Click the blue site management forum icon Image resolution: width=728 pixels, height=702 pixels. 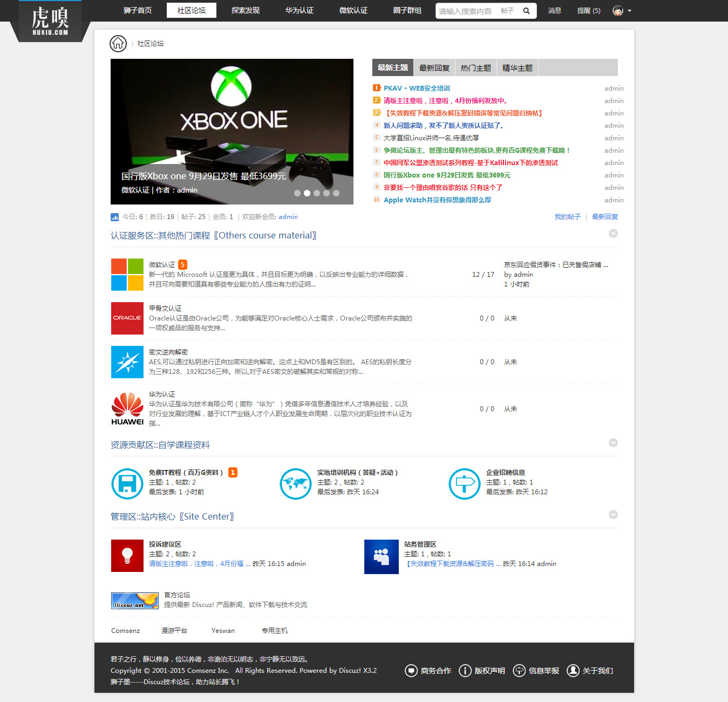pyautogui.click(x=382, y=557)
